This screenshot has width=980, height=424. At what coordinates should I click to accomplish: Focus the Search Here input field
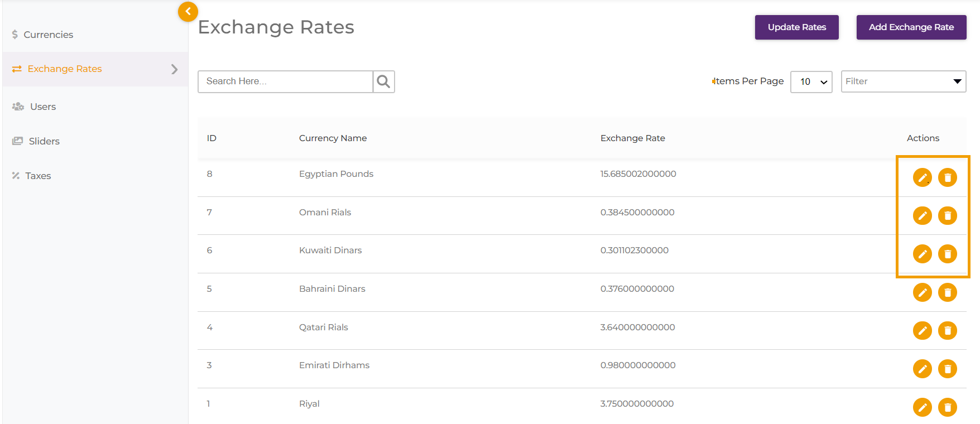click(285, 81)
